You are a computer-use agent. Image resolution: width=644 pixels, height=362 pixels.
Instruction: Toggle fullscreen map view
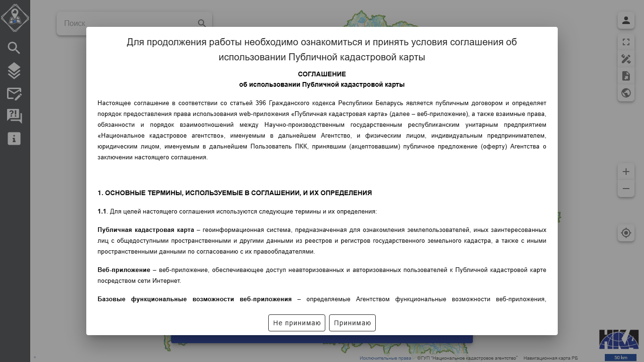click(x=626, y=42)
